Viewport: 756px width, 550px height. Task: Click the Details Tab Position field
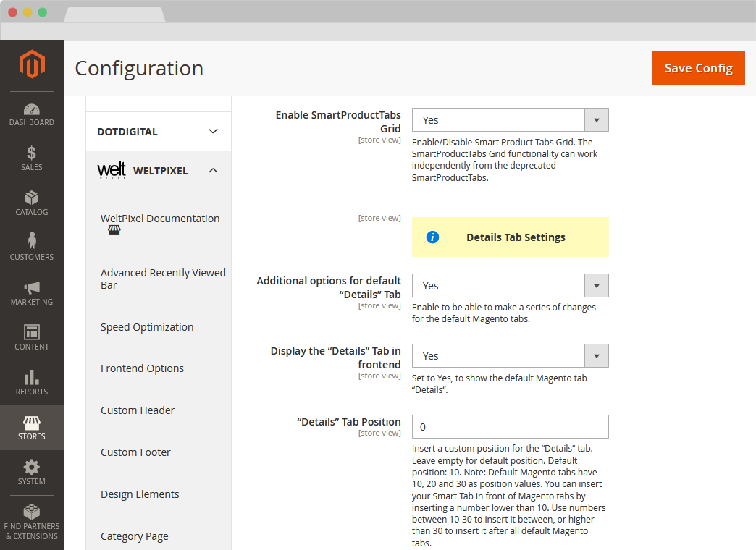click(x=510, y=427)
